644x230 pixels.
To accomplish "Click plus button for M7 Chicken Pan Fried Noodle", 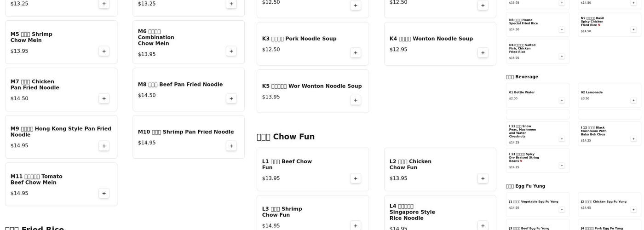I will [x=104, y=98].
